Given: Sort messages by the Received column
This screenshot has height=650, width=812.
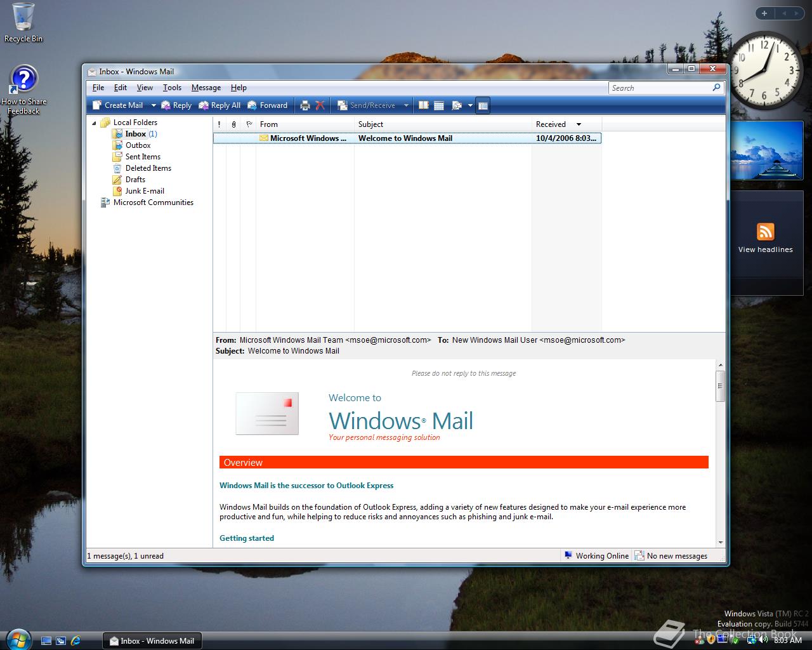Looking at the screenshot, I should tap(566, 124).
